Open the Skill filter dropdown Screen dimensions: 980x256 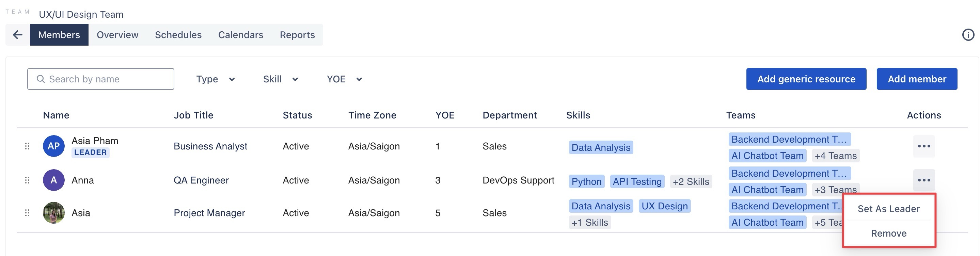[x=280, y=79]
